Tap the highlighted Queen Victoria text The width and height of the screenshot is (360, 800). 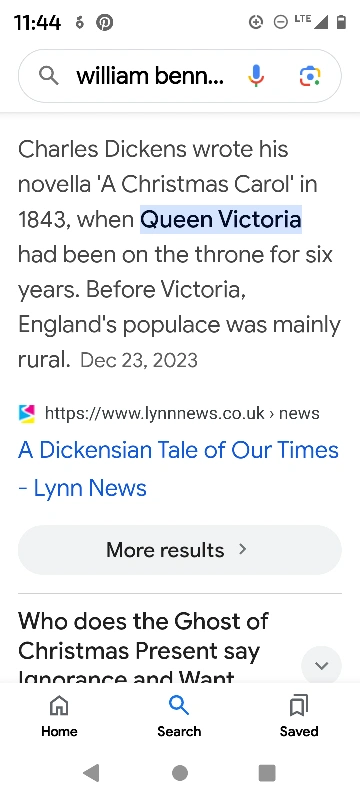(221, 219)
